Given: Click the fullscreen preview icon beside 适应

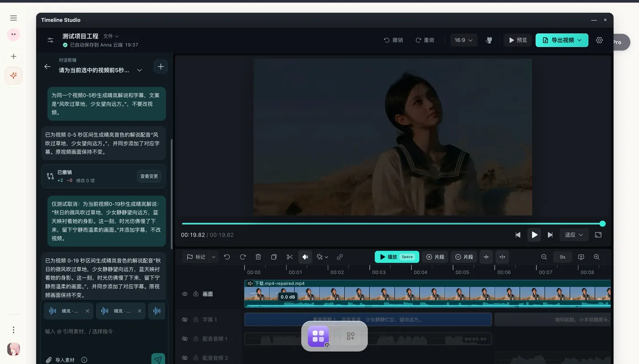Looking at the screenshot, I should point(598,235).
